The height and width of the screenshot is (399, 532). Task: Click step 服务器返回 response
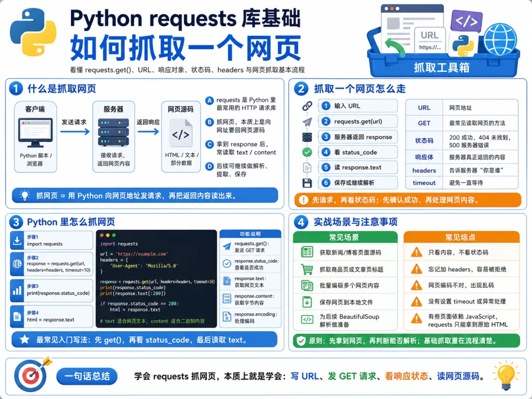358,137
